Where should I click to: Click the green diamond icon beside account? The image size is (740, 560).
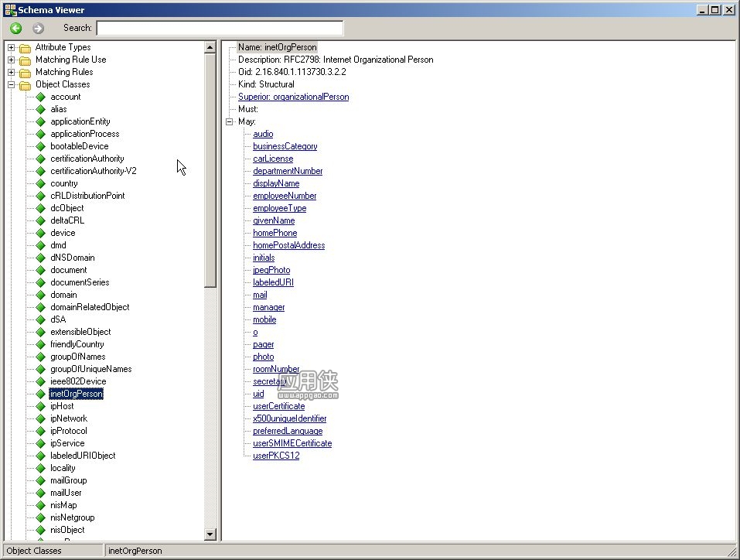[40, 97]
